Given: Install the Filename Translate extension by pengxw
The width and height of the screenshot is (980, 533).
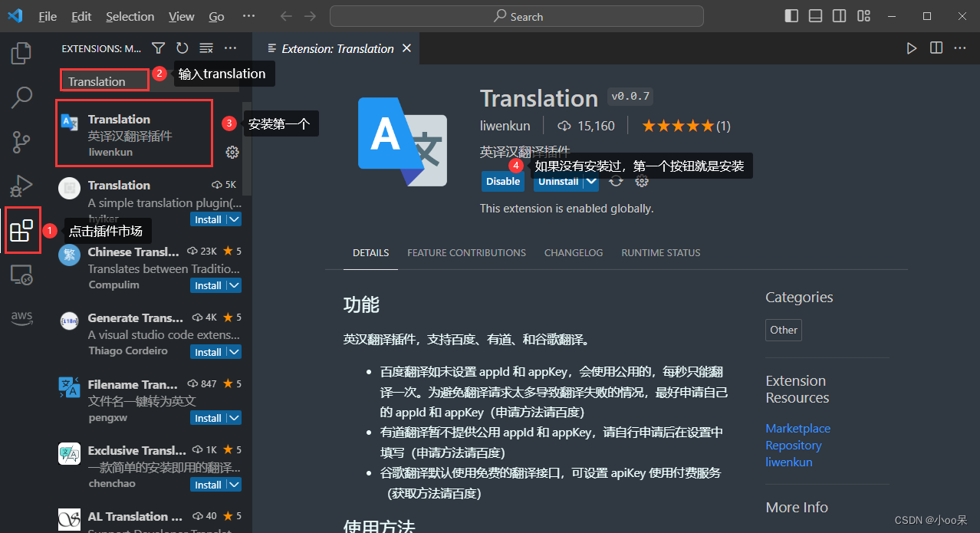Looking at the screenshot, I should point(208,418).
